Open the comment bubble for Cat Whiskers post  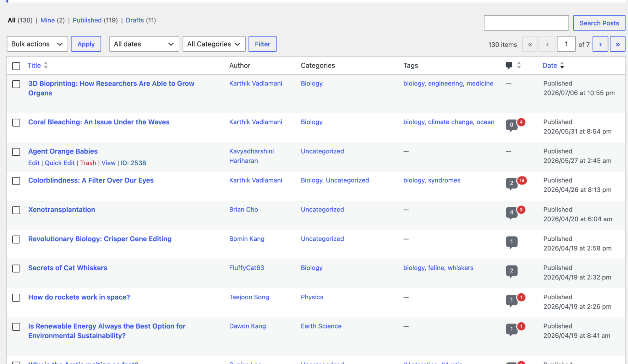pyautogui.click(x=511, y=271)
